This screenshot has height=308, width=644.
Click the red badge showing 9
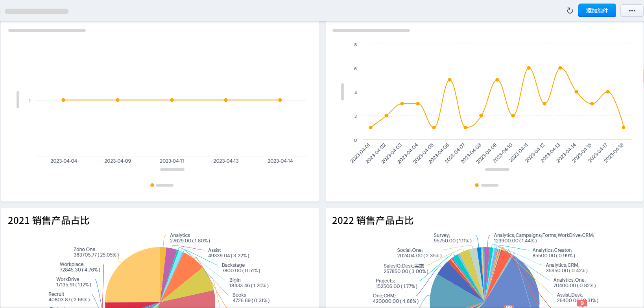tap(582, 303)
